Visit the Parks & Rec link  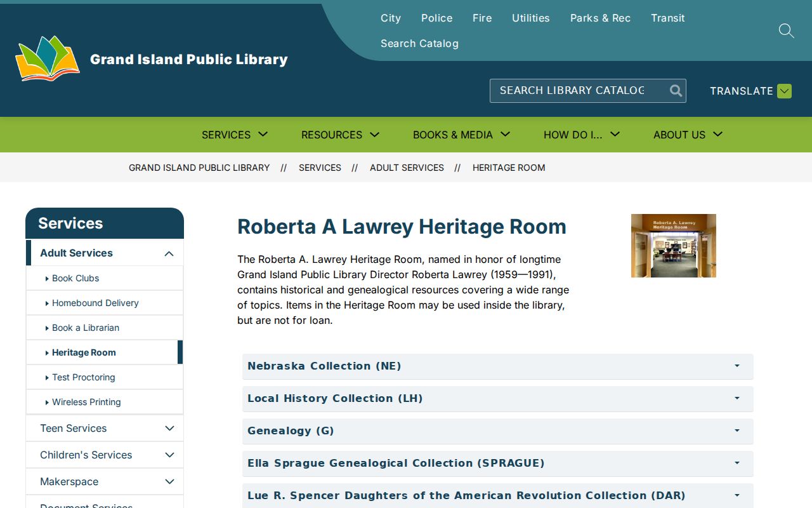point(600,18)
